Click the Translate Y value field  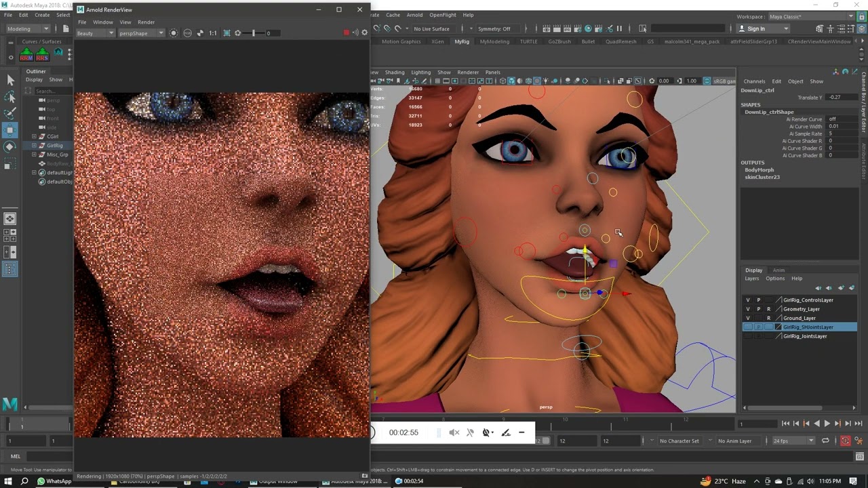[842, 98]
